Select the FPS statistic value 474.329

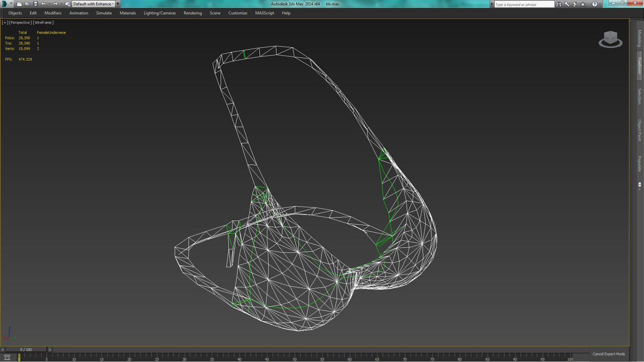25,59
